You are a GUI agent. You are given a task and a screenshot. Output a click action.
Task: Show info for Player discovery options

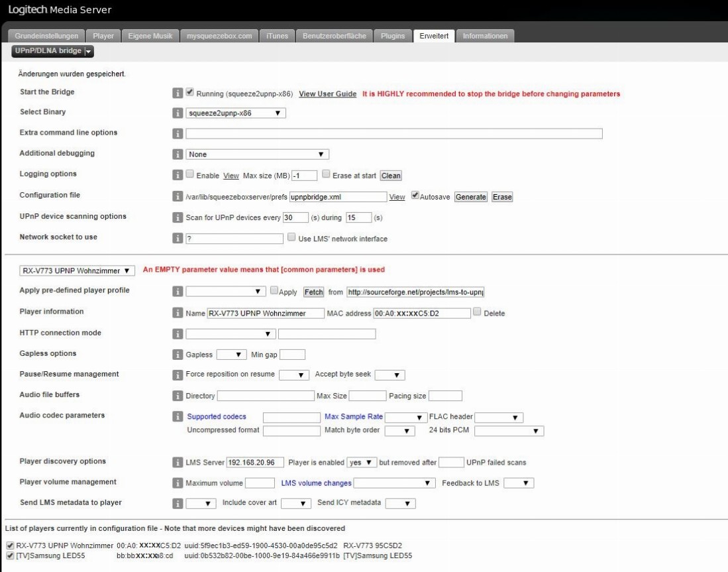(x=178, y=463)
